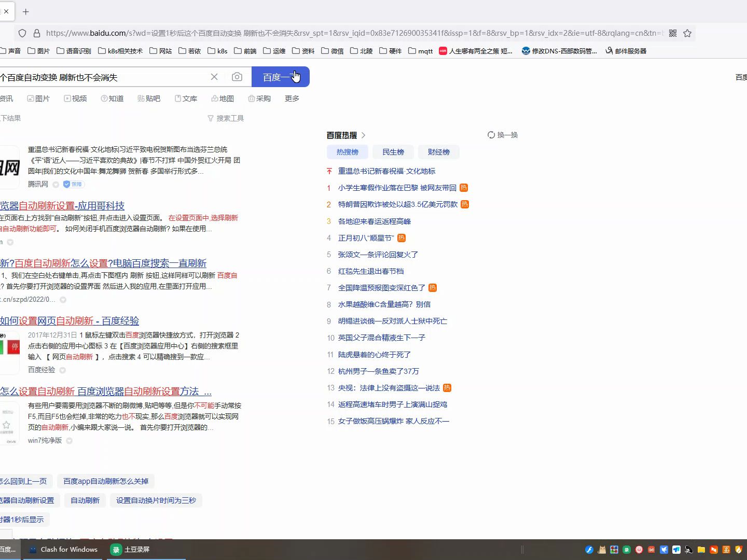The height and width of the screenshot is (560, 747).
Task: Open image search via camera icon
Action: coord(237,77)
